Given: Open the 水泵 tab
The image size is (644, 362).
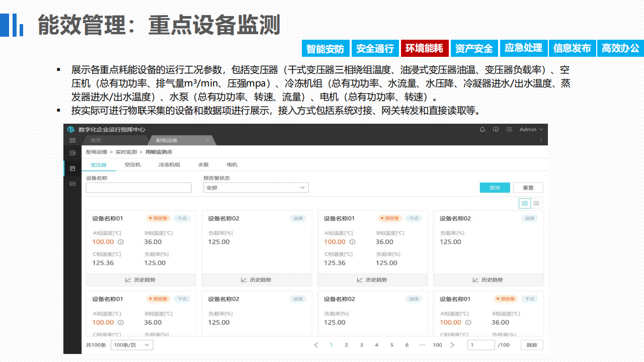Looking at the screenshot, I should pos(203,164).
